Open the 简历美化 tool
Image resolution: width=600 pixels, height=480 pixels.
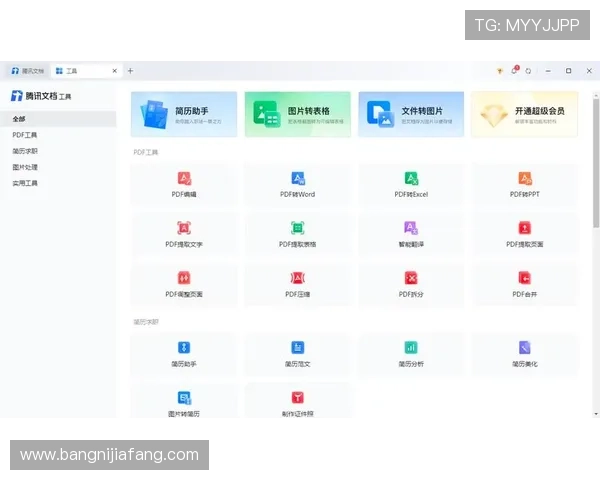point(525,355)
